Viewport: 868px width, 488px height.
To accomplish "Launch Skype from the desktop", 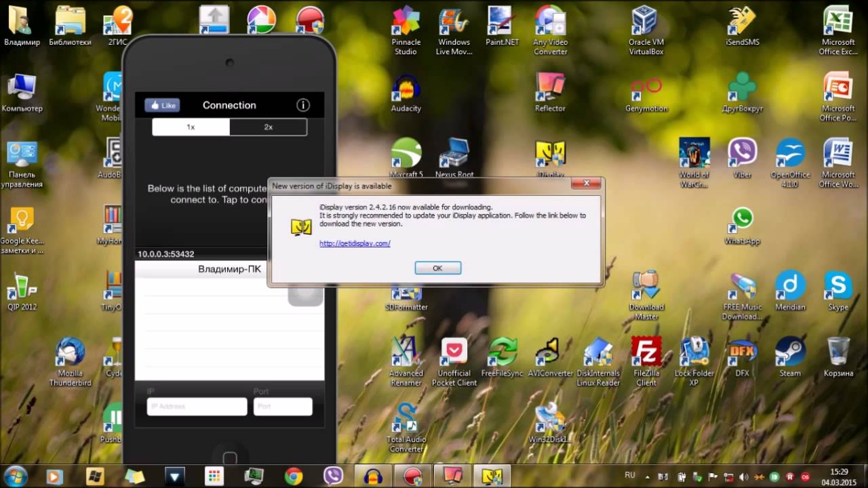I will pos(838,291).
